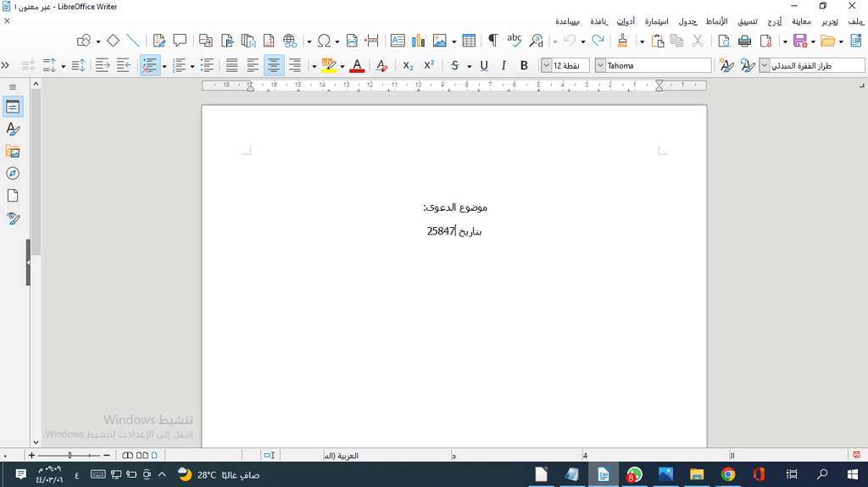Open Find and Replace
The height and width of the screenshot is (487, 868).
536,41
